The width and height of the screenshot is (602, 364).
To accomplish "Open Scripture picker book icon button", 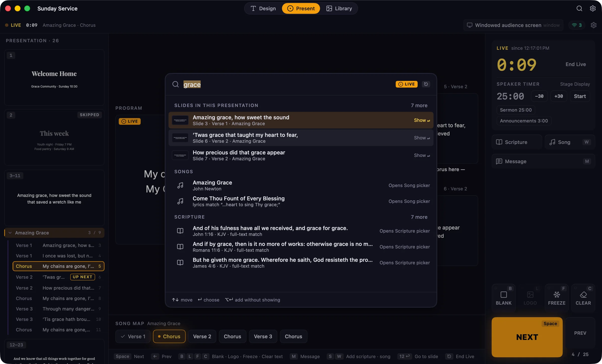I will (517, 142).
